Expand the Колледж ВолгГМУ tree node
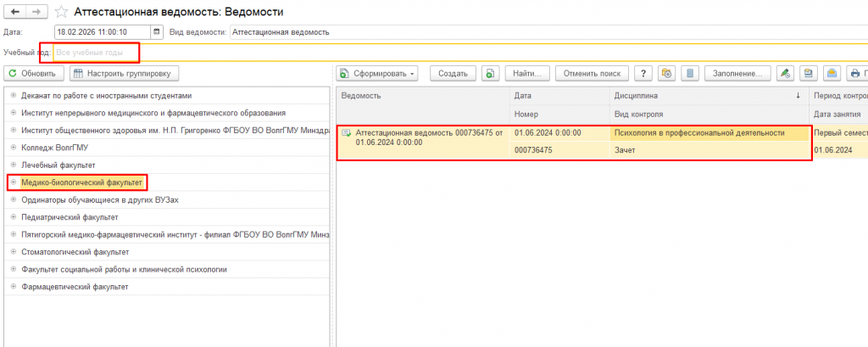The width and height of the screenshot is (868, 347). coord(13,147)
